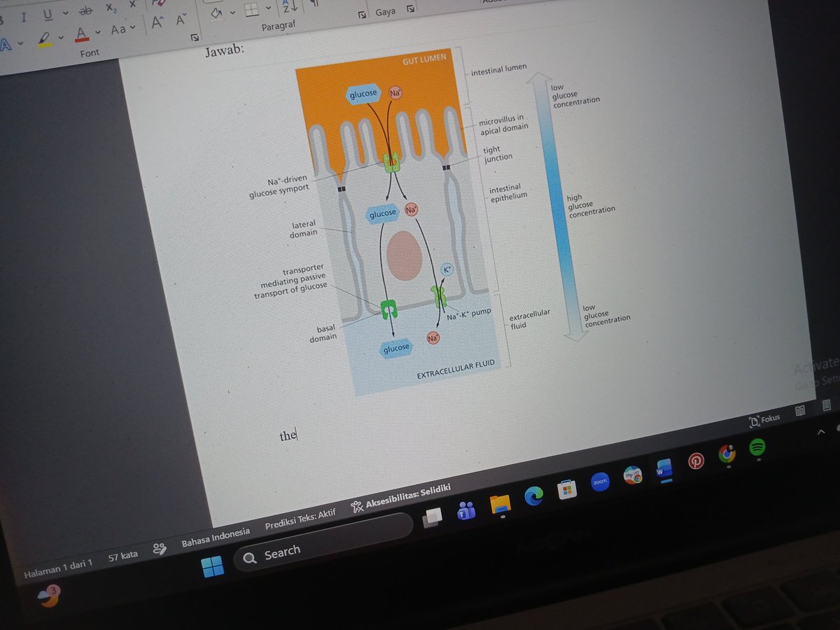
Task: Open borders dropdown arrow
Action: coord(267,8)
